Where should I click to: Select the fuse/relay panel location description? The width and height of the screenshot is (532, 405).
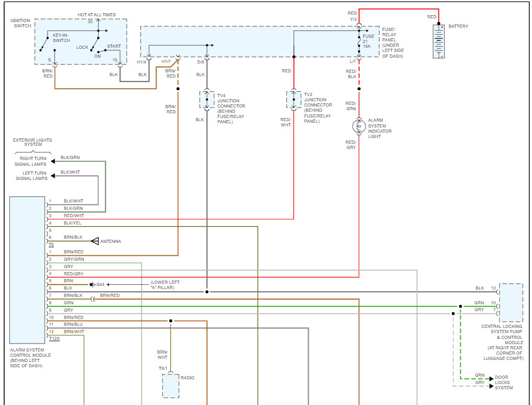click(393, 43)
